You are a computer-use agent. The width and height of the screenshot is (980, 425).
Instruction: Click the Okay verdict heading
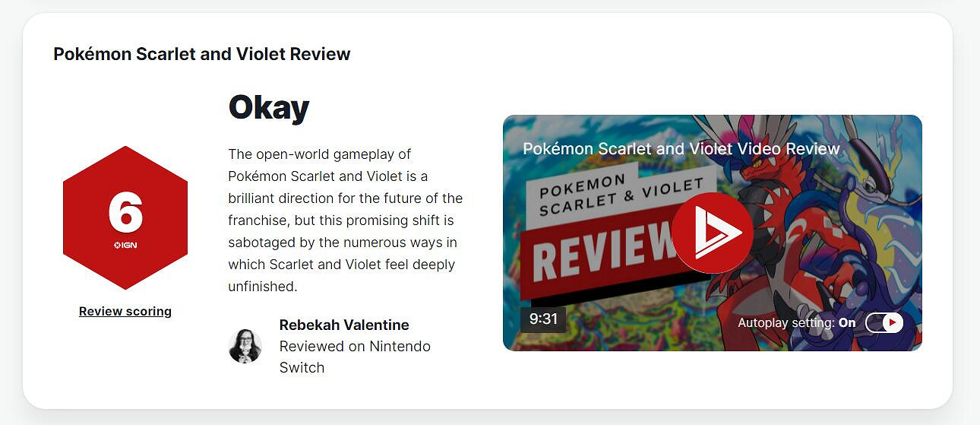tap(268, 108)
